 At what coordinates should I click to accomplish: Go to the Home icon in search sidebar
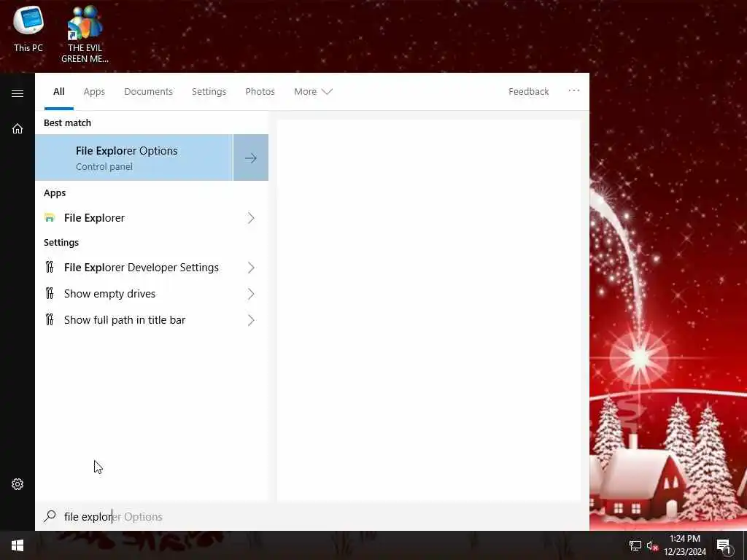click(x=18, y=128)
